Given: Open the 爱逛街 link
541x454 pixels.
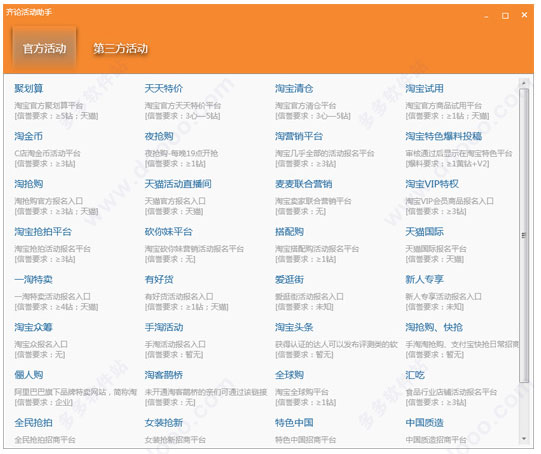Looking at the screenshot, I should [289, 279].
